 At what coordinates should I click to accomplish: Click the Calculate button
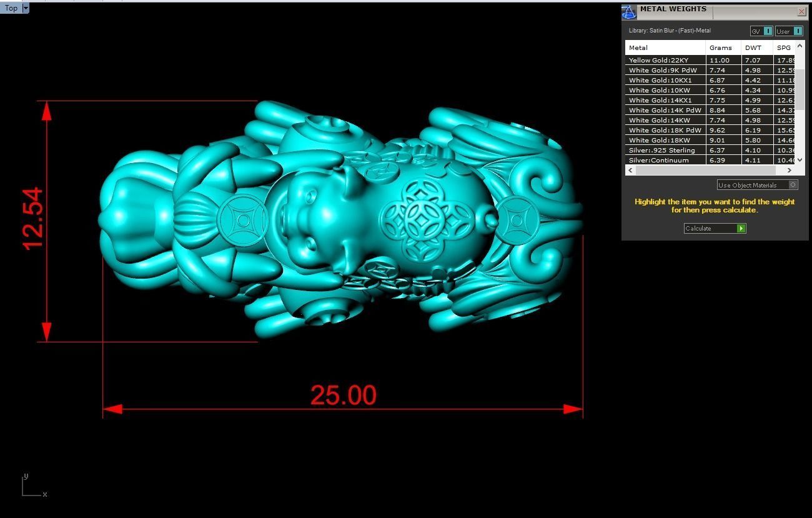tap(715, 228)
